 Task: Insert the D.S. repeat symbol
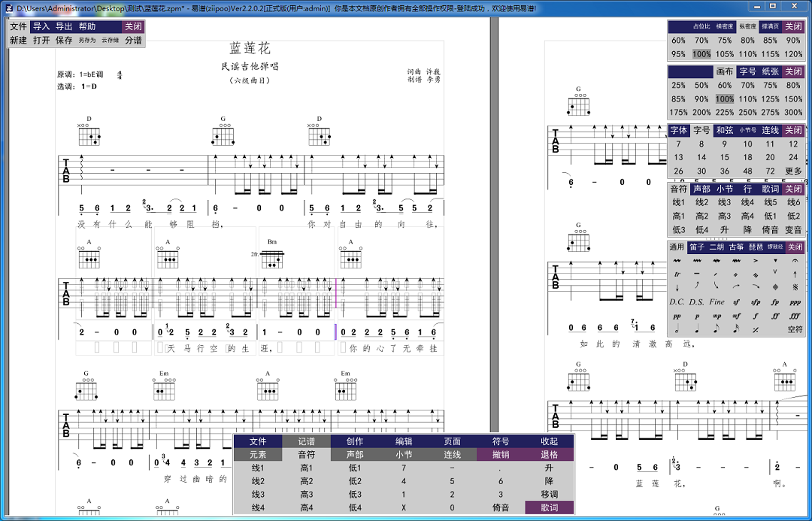tap(696, 302)
